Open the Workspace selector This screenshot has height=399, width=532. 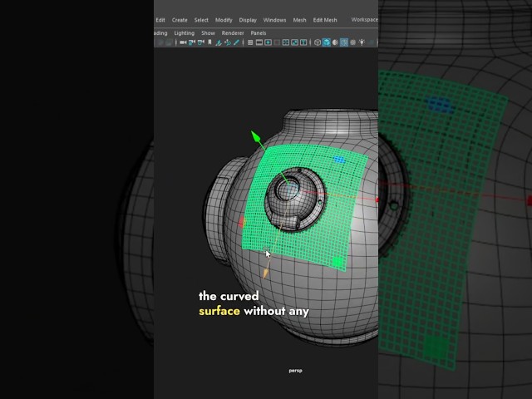tap(364, 20)
